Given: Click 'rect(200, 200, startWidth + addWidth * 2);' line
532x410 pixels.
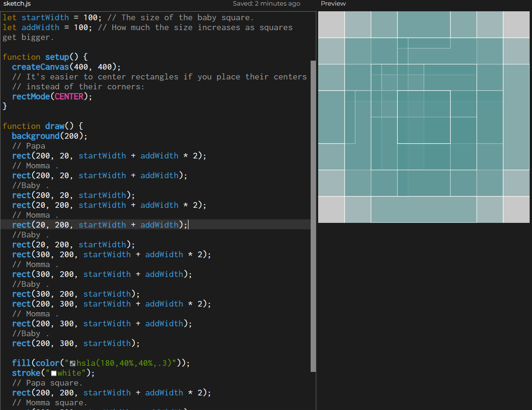Looking at the screenshot, I should coord(111,393).
